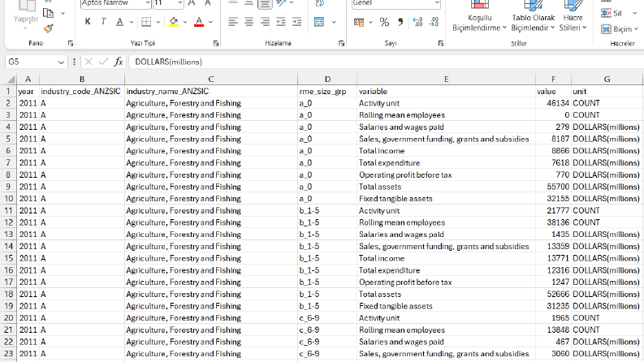Viewport: 644px width, 362px height.
Task: Toggle italic (T) formatting
Action: (x=103, y=22)
